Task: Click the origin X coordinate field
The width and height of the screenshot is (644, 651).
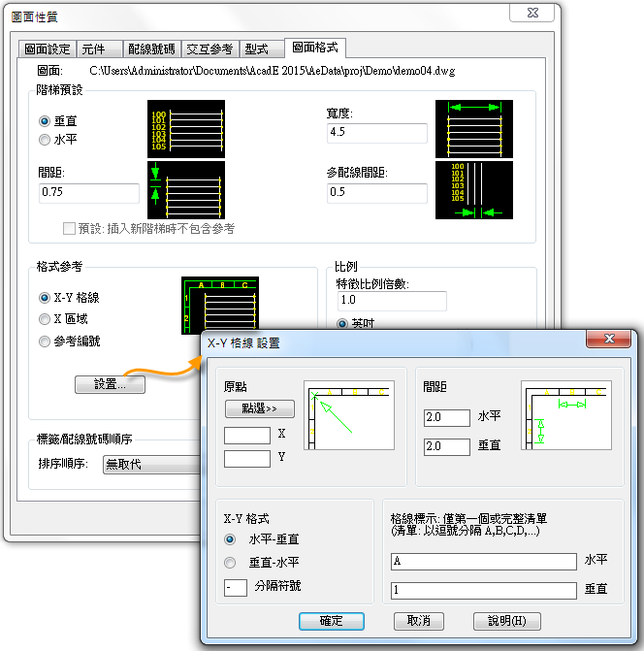Action: click(247, 436)
